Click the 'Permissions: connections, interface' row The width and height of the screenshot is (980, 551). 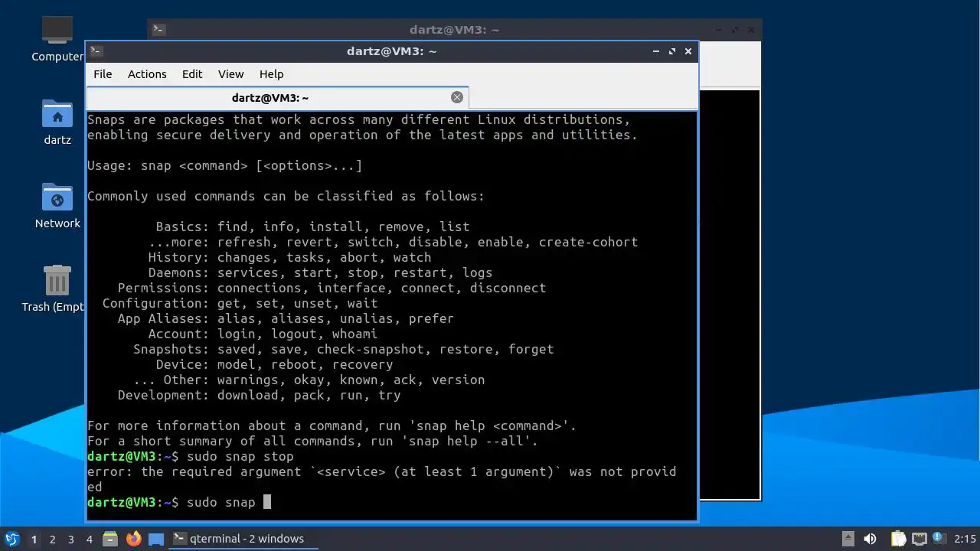click(x=332, y=288)
